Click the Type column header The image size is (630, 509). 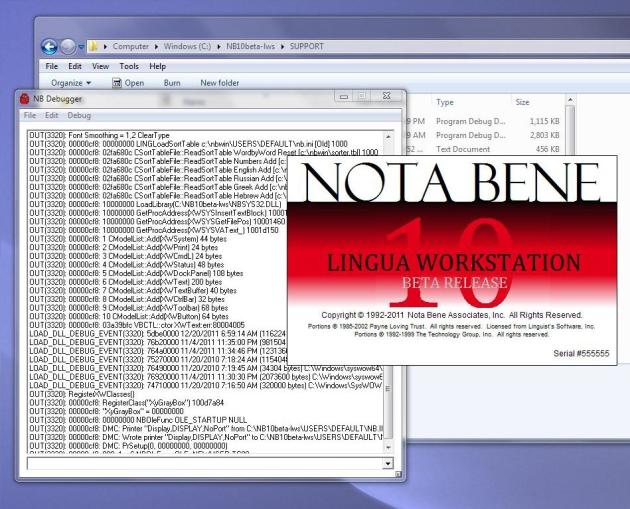click(445, 102)
